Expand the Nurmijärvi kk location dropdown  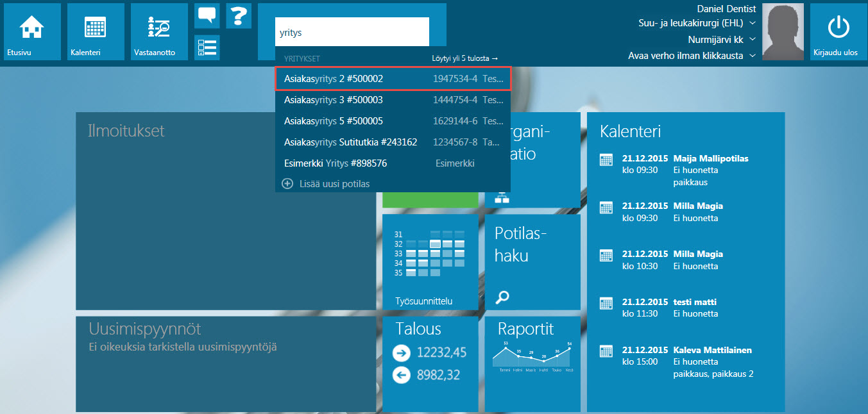(753, 39)
